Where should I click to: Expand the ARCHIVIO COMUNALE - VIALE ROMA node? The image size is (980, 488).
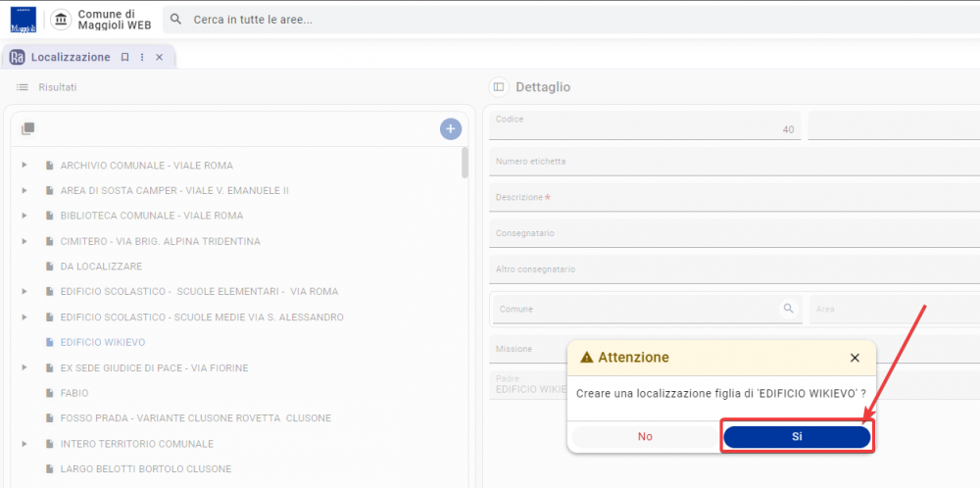24,165
